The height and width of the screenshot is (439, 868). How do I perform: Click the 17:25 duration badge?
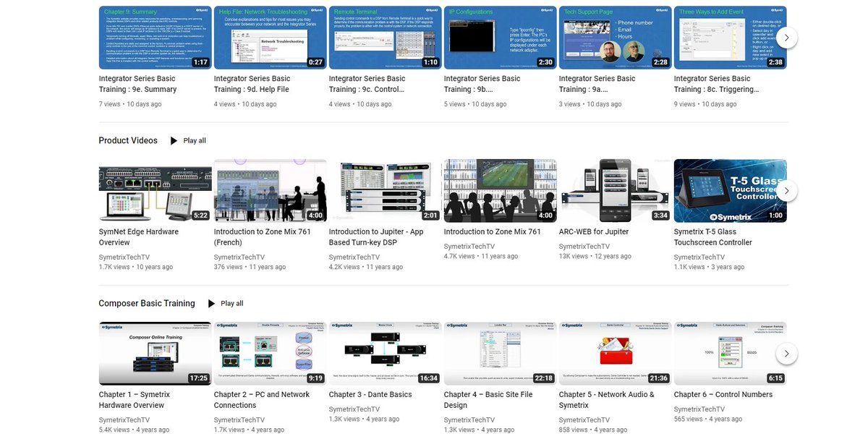(198, 378)
